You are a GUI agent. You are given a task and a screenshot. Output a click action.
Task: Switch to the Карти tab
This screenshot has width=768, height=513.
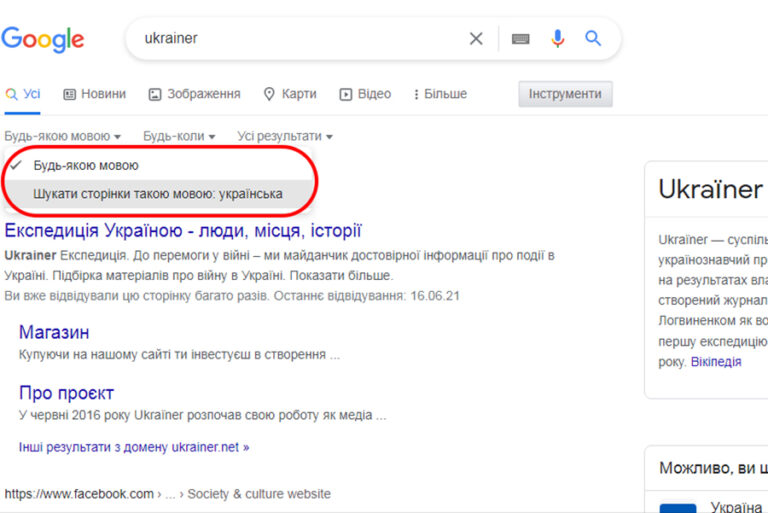(290, 94)
